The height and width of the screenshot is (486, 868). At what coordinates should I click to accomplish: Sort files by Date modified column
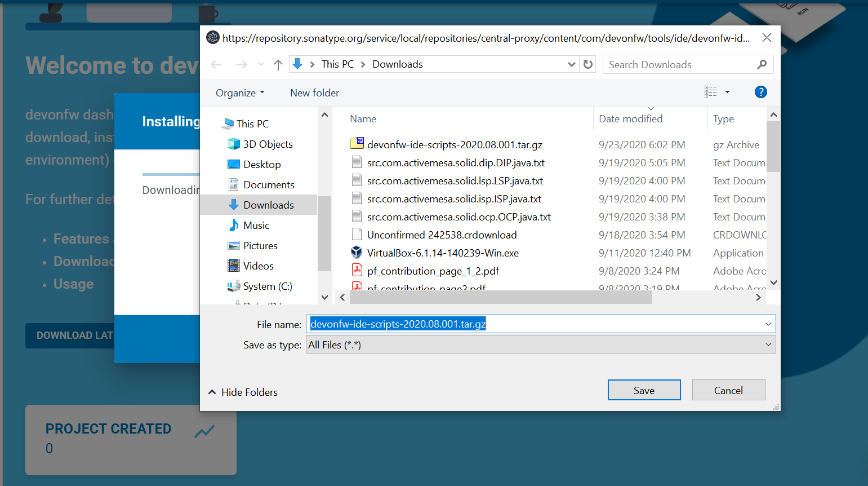(630, 119)
